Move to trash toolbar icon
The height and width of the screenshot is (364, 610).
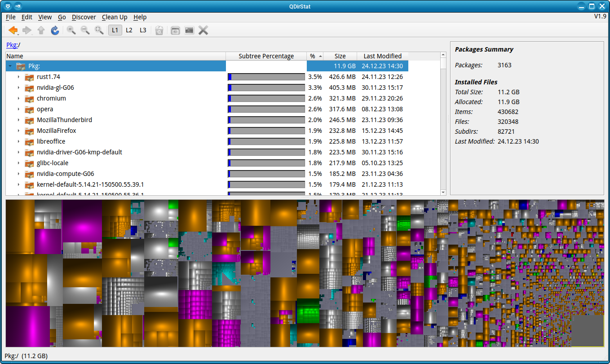point(159,30)
